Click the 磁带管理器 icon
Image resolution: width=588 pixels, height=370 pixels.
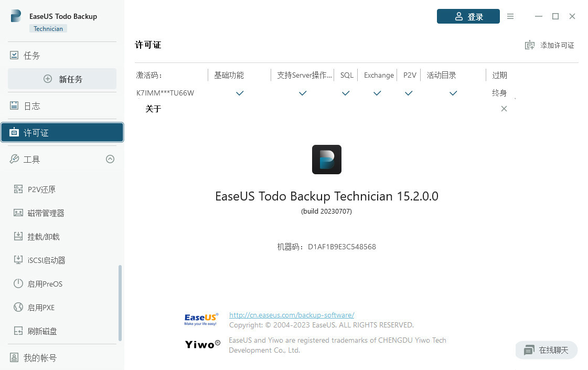click(x=18, y=213)
